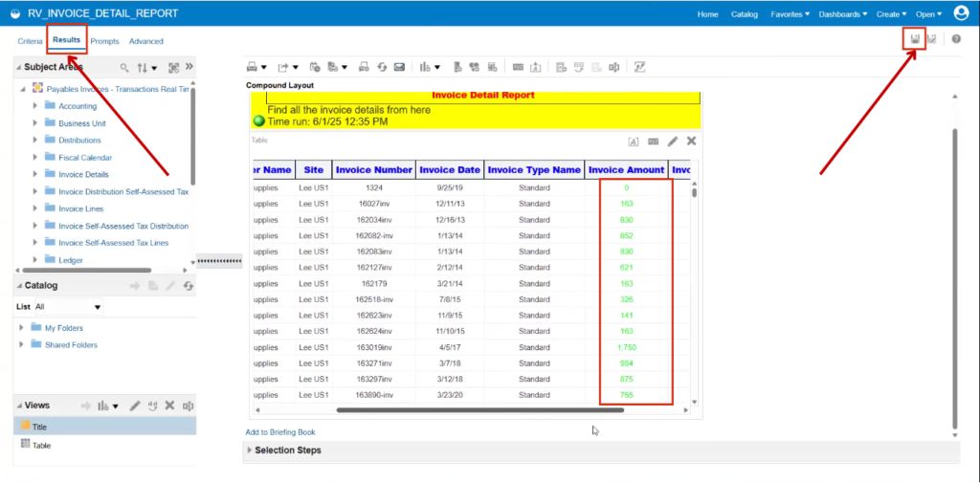Viewport: 980px width, 483px height.
Task: Click the Invoice Number column header
Action: pos(374,169)
